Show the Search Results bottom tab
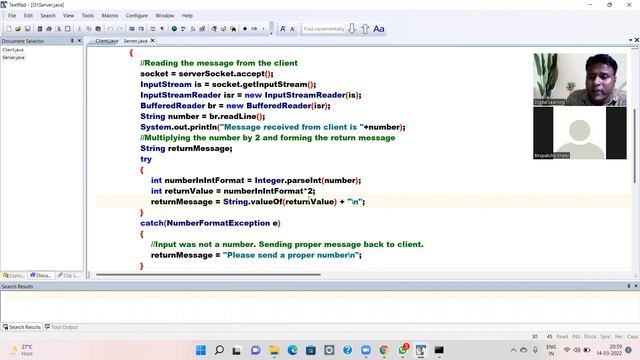640x360 pixels. tap(22, 327)
